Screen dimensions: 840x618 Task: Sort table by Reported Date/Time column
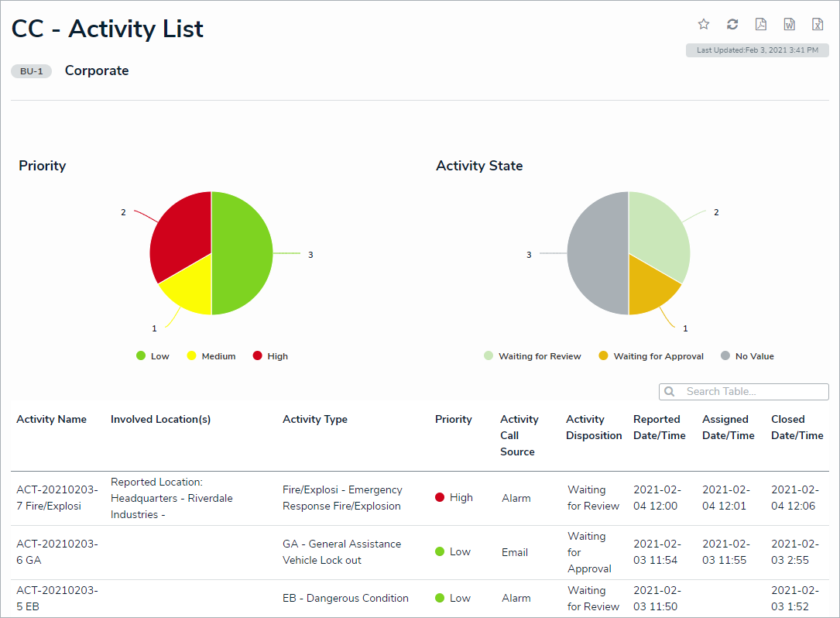(x=659, y=427)
